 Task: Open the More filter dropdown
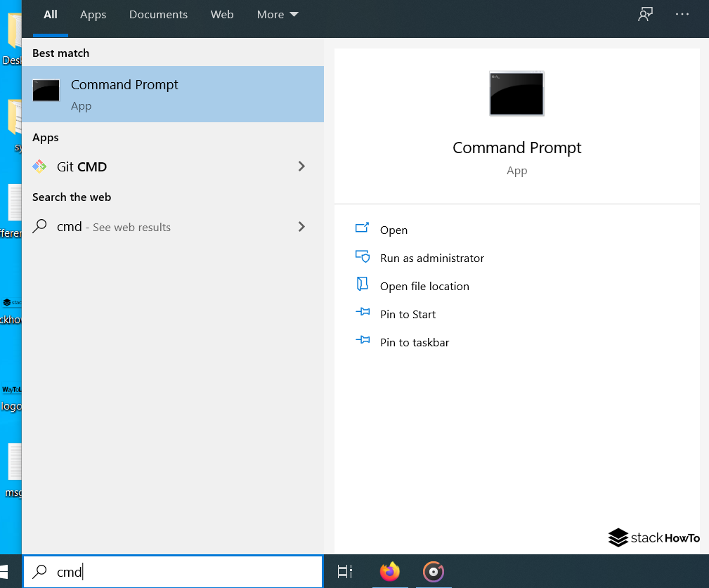277,14
